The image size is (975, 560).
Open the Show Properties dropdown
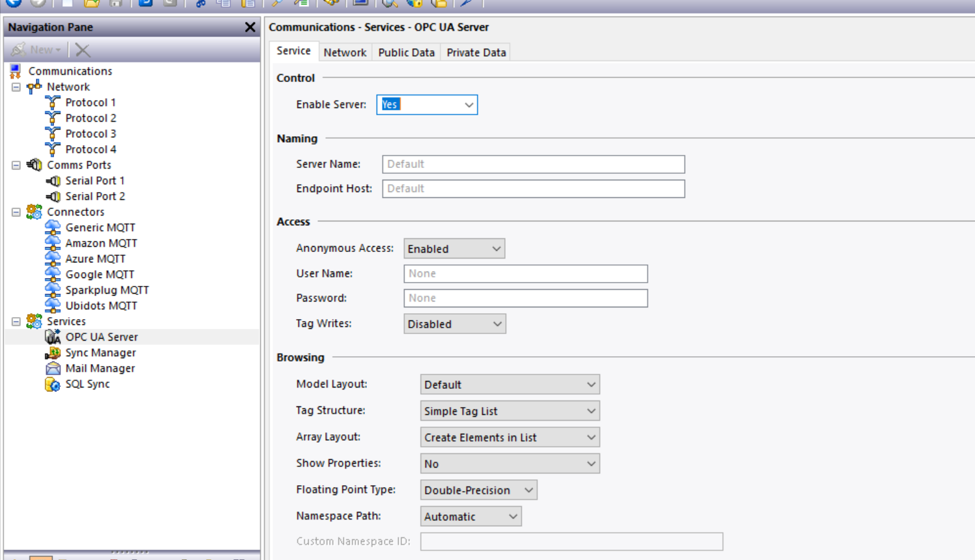pyautogui.click(x=510, y=464)
